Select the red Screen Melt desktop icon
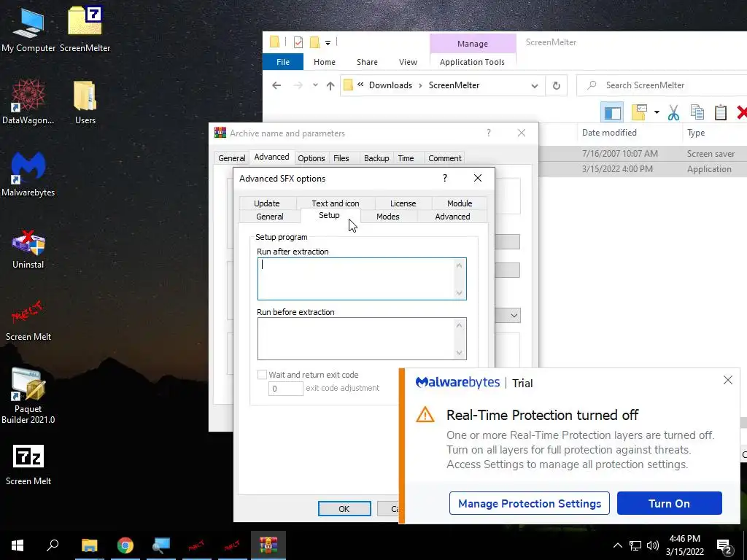The image size is (747, 560). 28,320
